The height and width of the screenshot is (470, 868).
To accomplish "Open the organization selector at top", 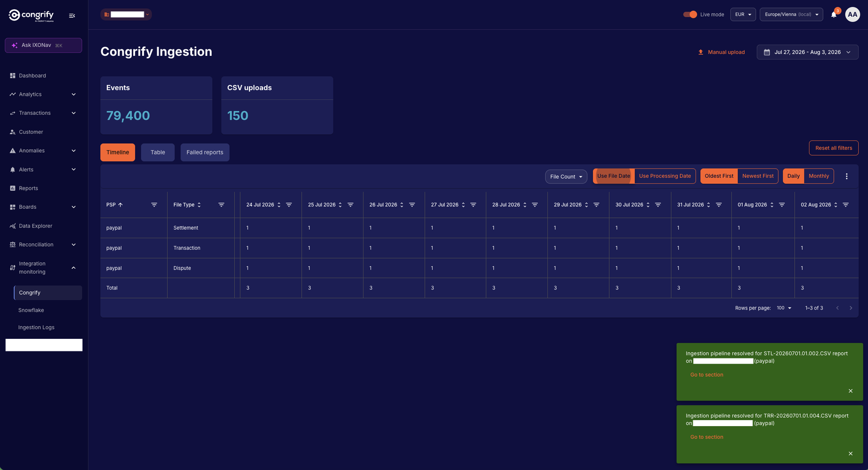I will 126,15.
